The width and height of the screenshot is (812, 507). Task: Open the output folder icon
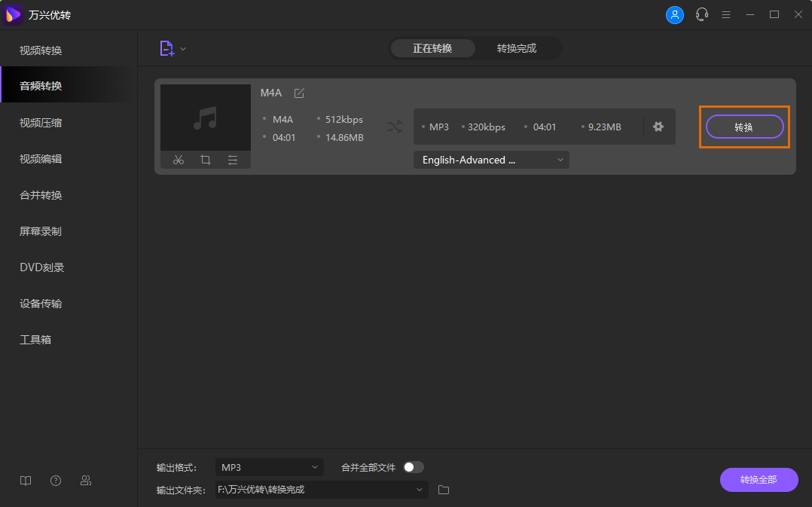point(444,490)
